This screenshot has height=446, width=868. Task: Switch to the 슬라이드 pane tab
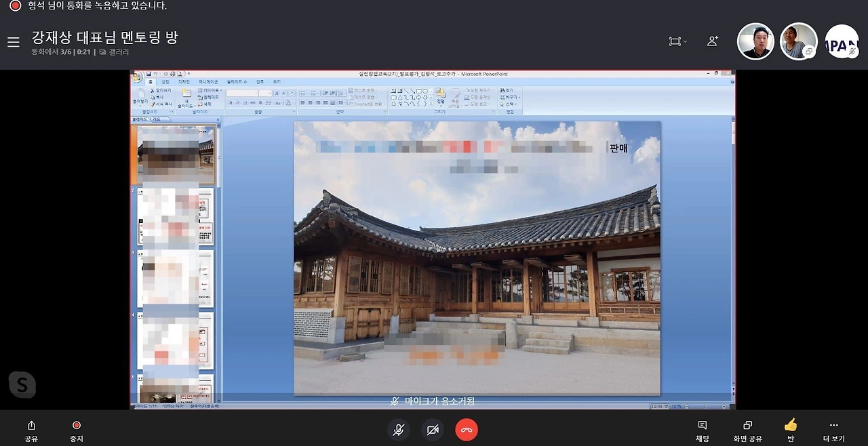140,119
